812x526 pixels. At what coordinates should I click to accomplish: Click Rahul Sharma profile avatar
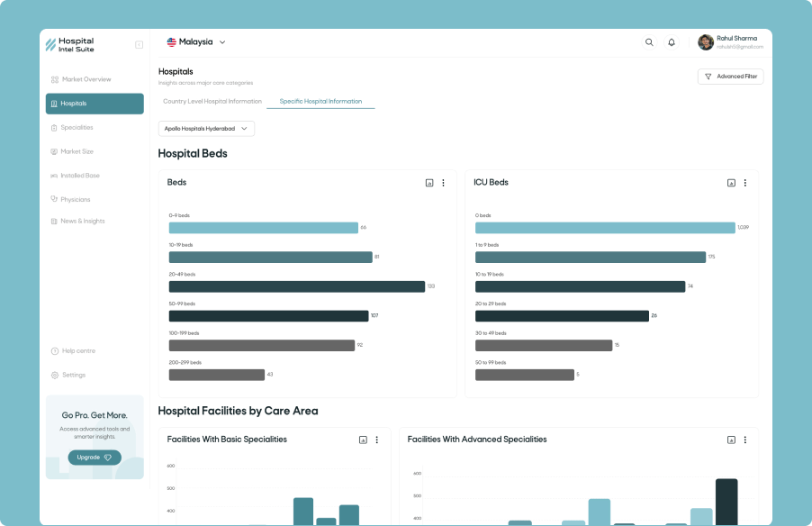point(706,42)
